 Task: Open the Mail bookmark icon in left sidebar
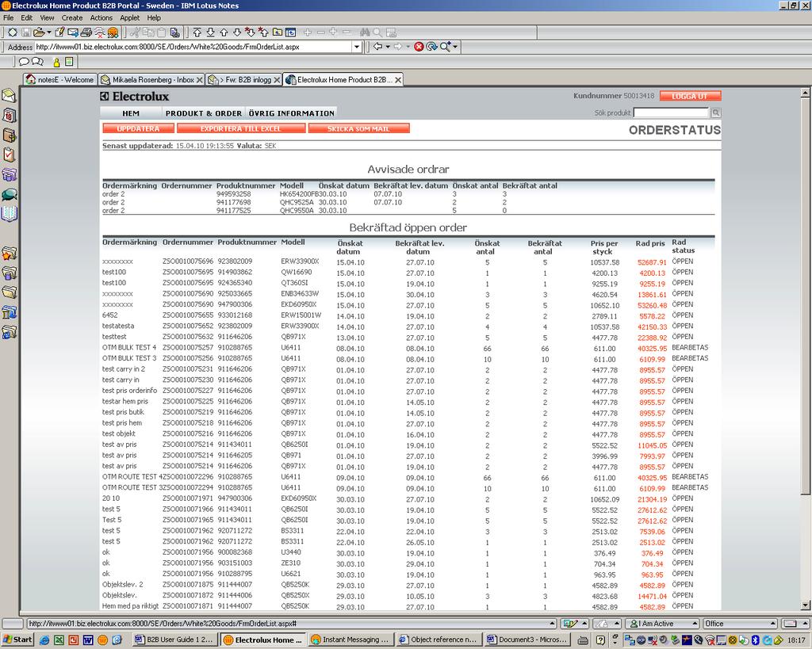tap(9, 96)
